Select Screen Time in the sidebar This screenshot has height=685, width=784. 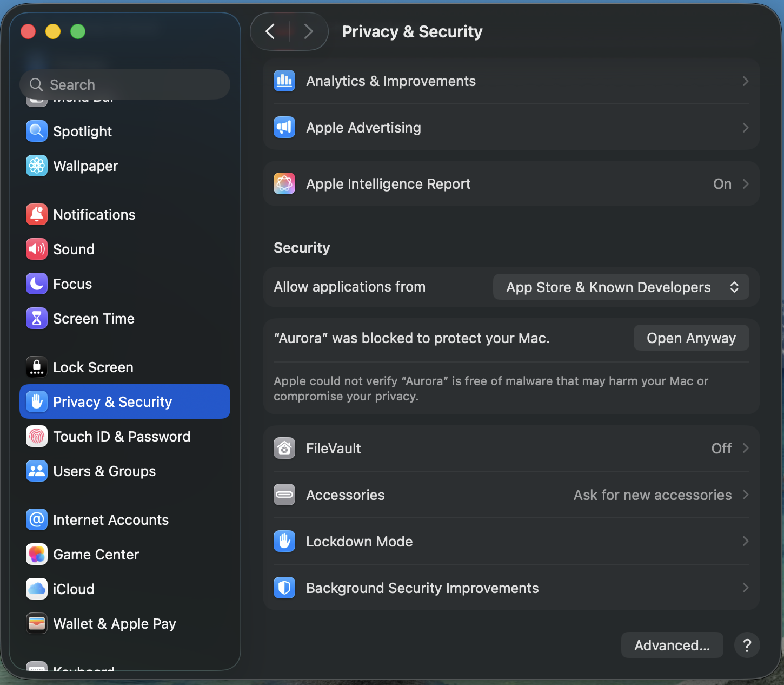pyautogui.click(x=125, y=318)
